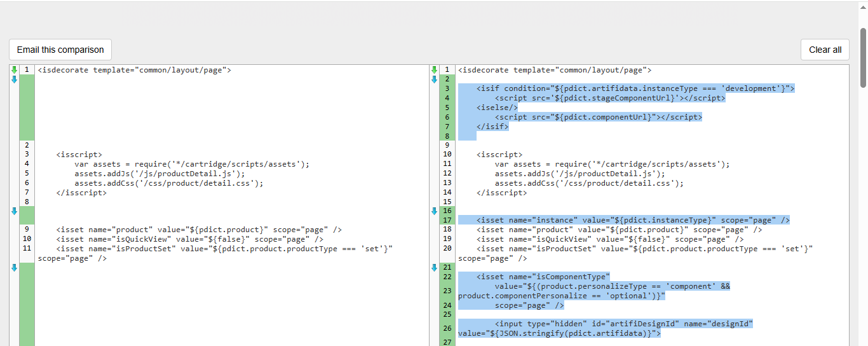Click the Clear all button
This screenshot has height=346, width=868.
click(x=825, y=50)
